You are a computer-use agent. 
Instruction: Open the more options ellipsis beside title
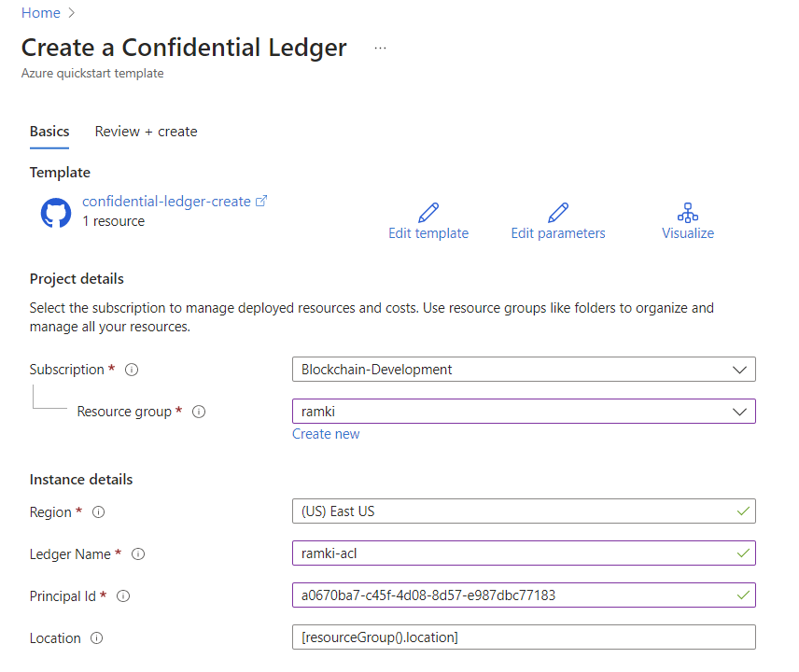(380, 48)
